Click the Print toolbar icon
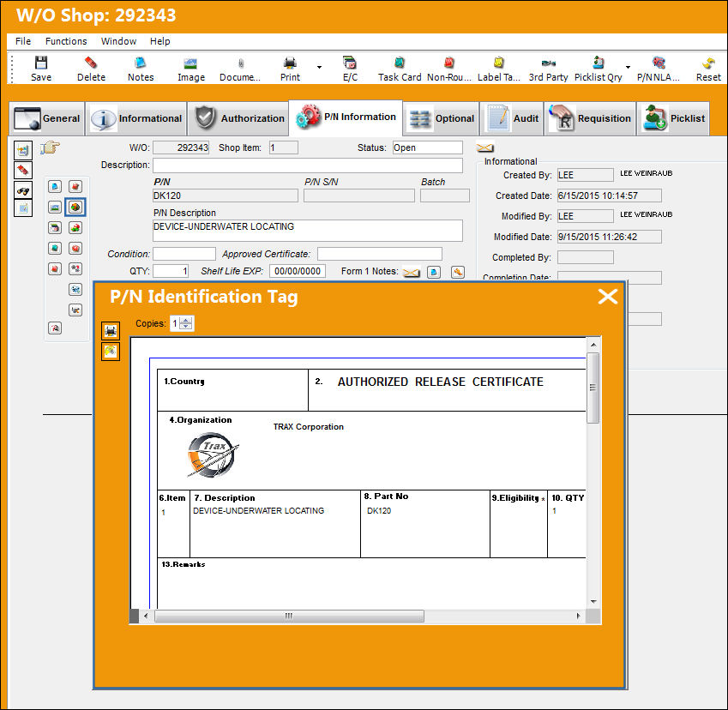Viewport: 728px width, 710px height. click(x=290, y=63)
